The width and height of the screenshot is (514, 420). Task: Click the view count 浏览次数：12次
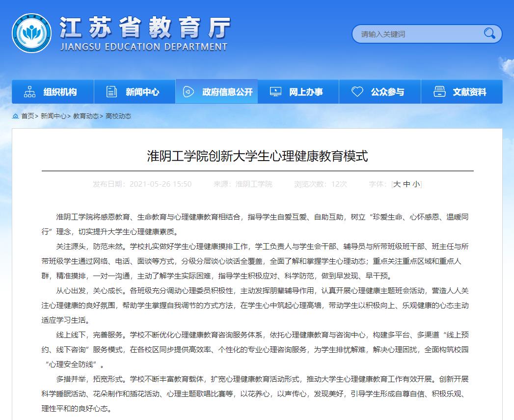coord(320,184)
